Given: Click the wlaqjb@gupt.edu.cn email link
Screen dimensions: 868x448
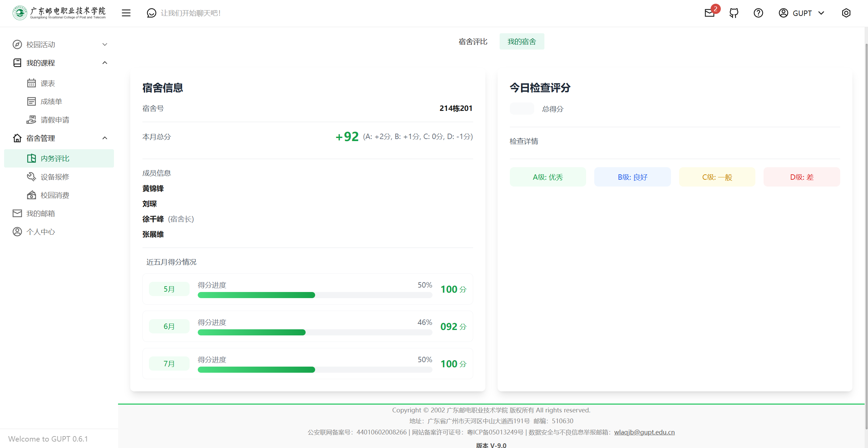Looking at the screenshot, I should [x=644, y=432].
